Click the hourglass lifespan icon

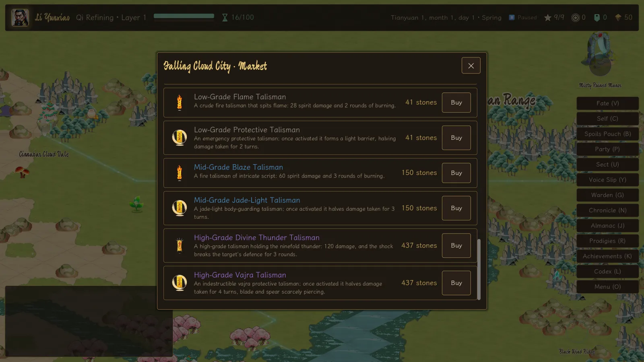pyautogui.click(x=225, y=18)
